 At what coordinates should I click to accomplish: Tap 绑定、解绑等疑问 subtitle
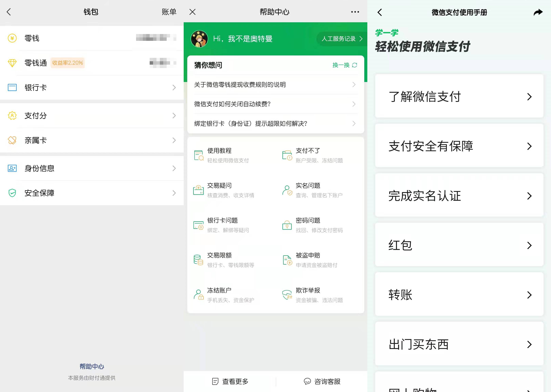click(x=228, y=230)
